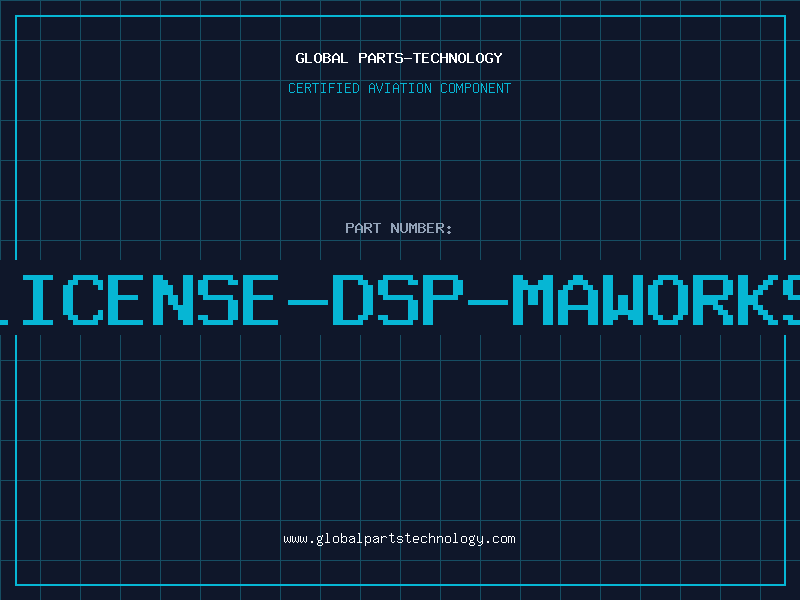Select the CERTIFIED AVIATION COMPONENT subtitle
The height and width of the screenshot is (600, 800).
point(399,88)
